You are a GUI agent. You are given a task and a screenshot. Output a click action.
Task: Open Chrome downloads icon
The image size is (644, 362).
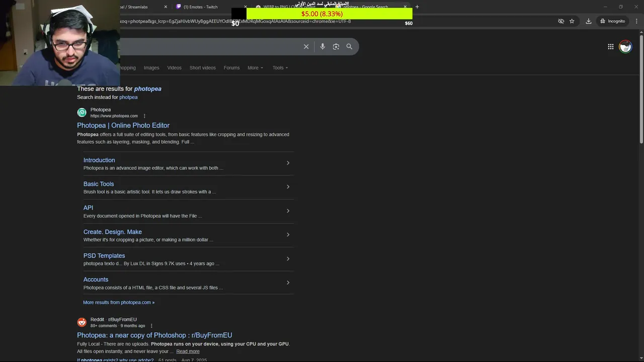[588, 21]
